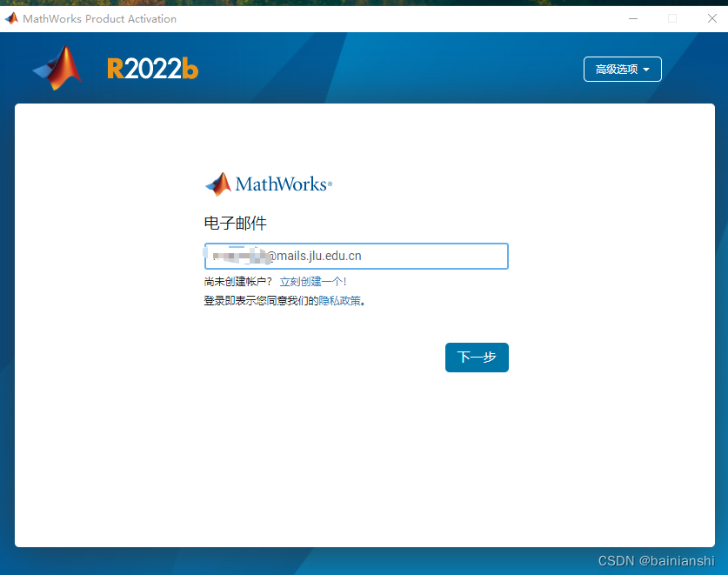Viewport: 728px width, 575px height.
Task: Open the 立刻创建一个 account link
Action: point(313,282)
